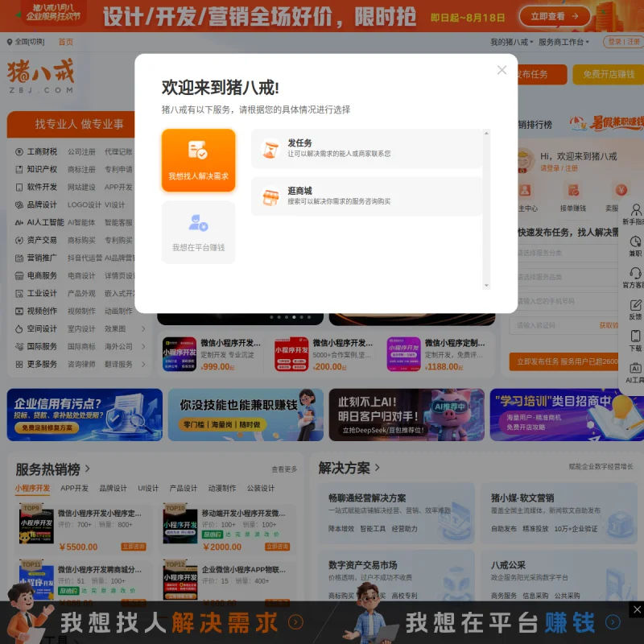Expand 解决方案 heading chevron

377,468
